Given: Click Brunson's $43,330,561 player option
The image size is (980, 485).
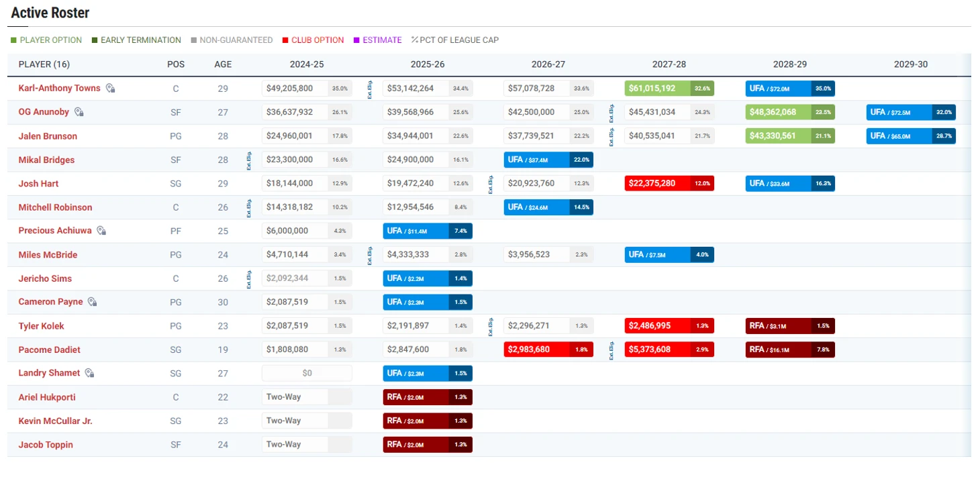Looking at the screenshot, I should point(790,136).
